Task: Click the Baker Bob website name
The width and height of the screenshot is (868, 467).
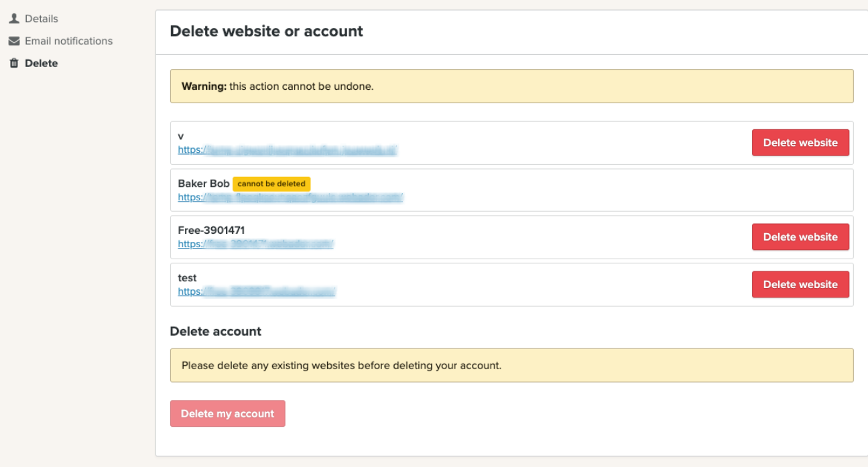Action: point(204,183)
